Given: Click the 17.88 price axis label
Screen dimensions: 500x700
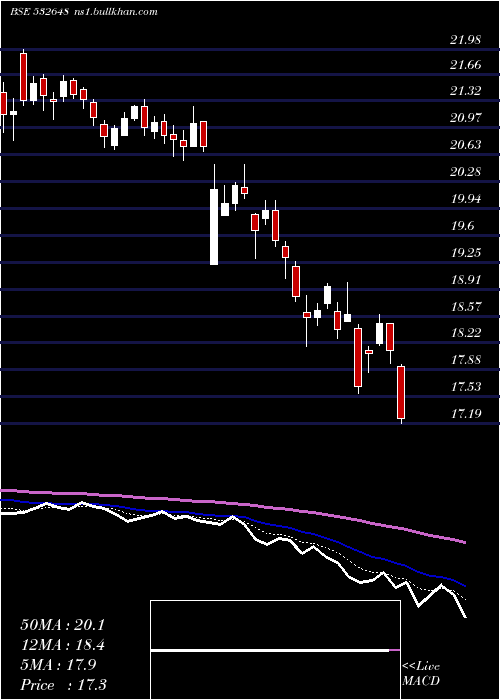Looking at the screenshot, I should tap(466, 360).
